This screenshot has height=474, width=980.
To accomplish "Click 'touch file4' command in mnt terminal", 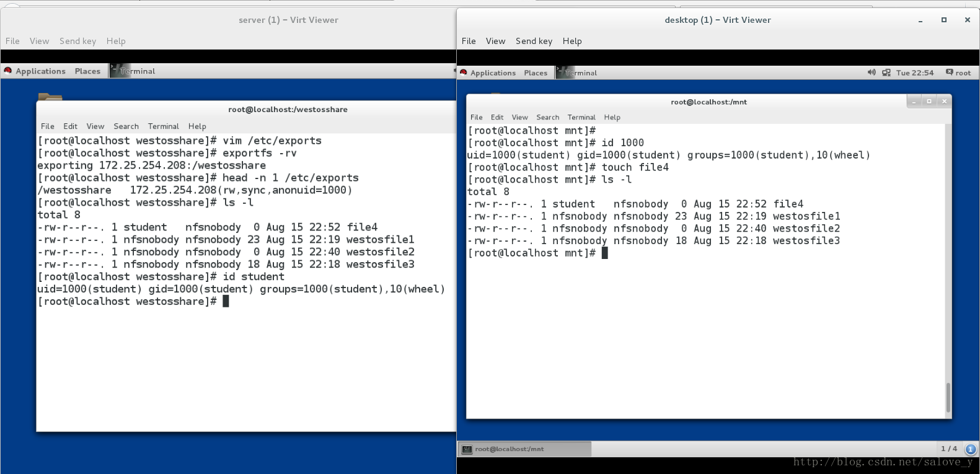I will pyautogui.click(x=635, y=167).
